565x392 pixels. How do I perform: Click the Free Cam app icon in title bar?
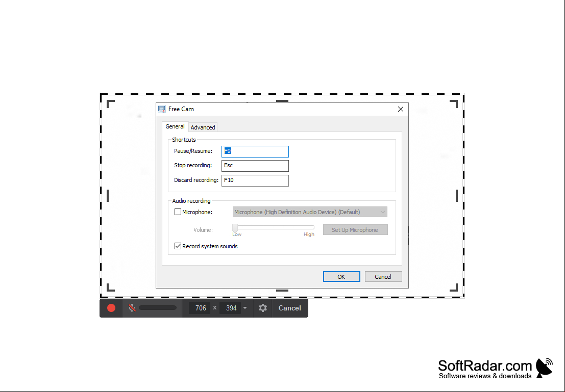[162, 109]
